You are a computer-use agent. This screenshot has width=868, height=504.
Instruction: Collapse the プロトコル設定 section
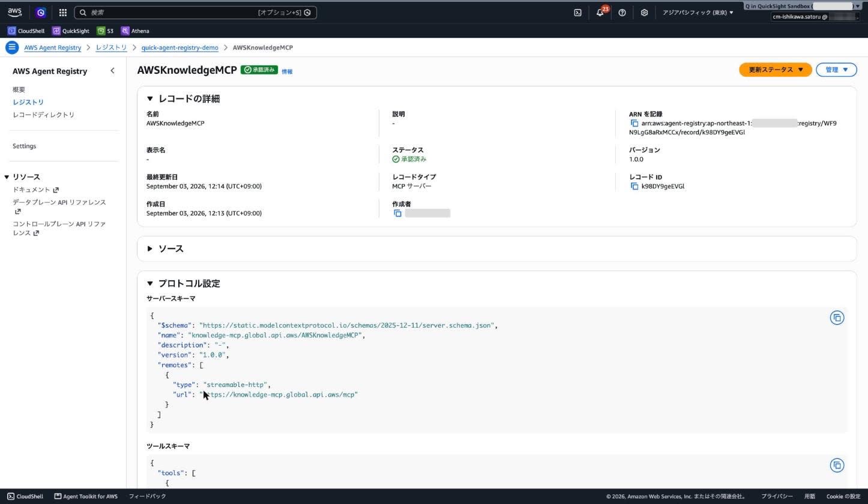tap(150, 283)
